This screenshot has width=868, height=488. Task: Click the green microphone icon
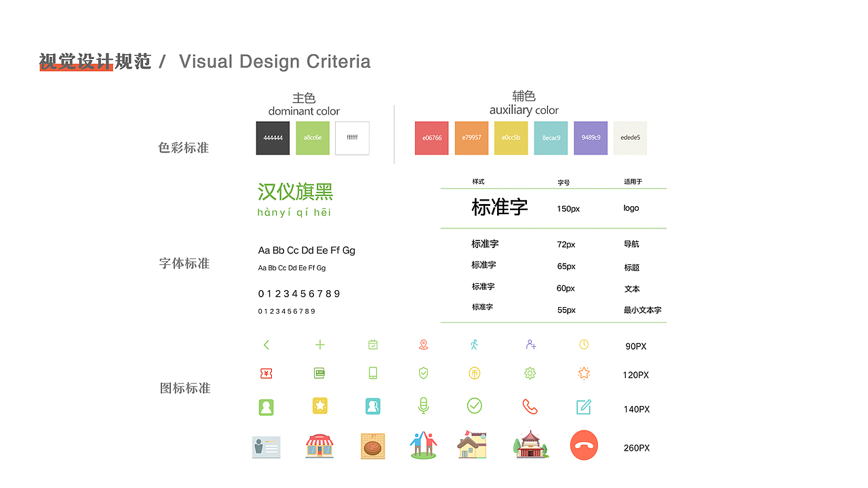pyautogui.click(x=424, y=406)
